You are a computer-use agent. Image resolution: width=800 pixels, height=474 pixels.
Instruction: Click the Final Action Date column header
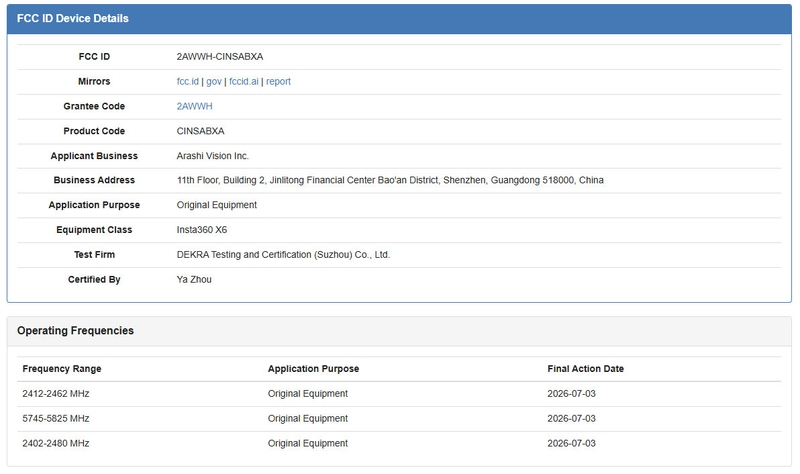click(585, 369)
